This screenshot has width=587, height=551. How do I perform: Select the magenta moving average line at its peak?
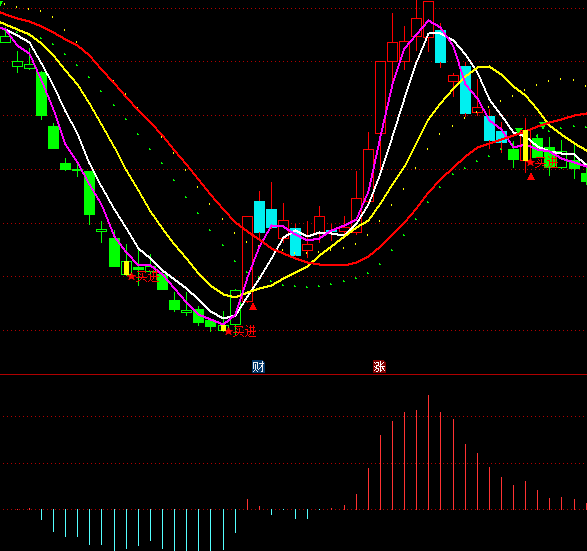[x=429, y=21]
